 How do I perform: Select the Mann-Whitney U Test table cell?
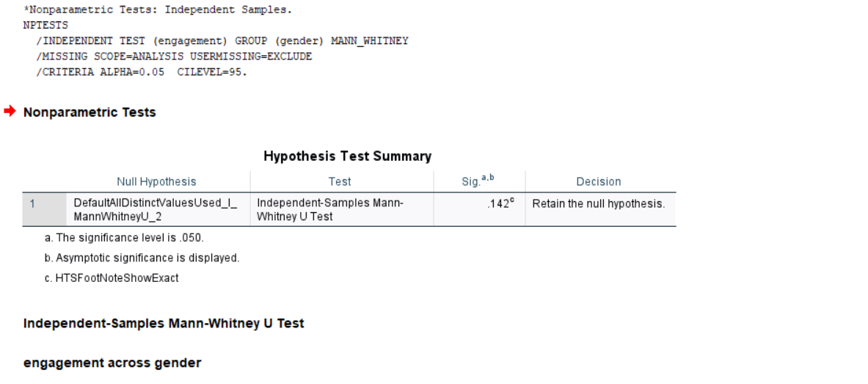tap(342, 209)
